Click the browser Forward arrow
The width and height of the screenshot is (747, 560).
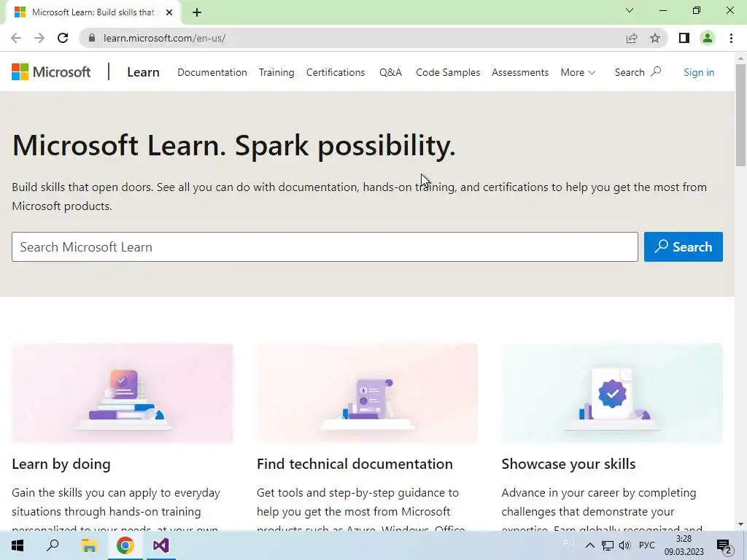coord(39,38)
